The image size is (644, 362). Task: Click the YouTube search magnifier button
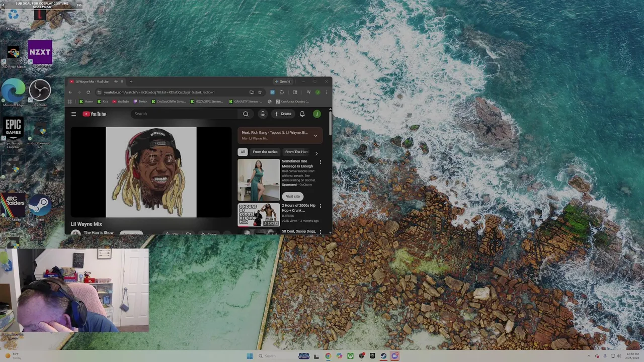(x=246, y=114)
